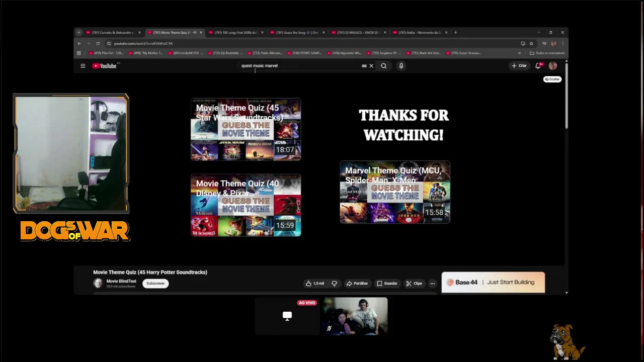Click the Base 44 advertisement banner
Screen dimensions: 644x362
pyautogui.click(x=493, y=282)
